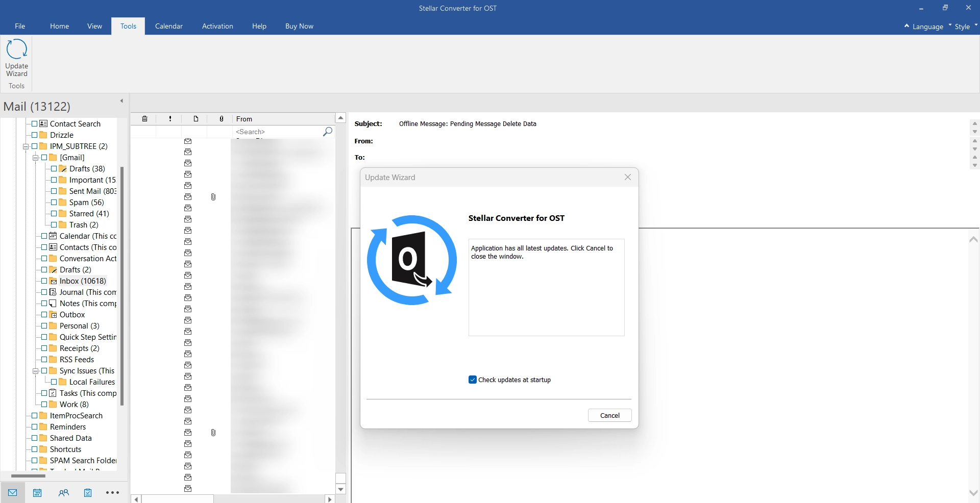Open the Mail view in bottom bar
The image size is (980, 503).
coord(13,493)
